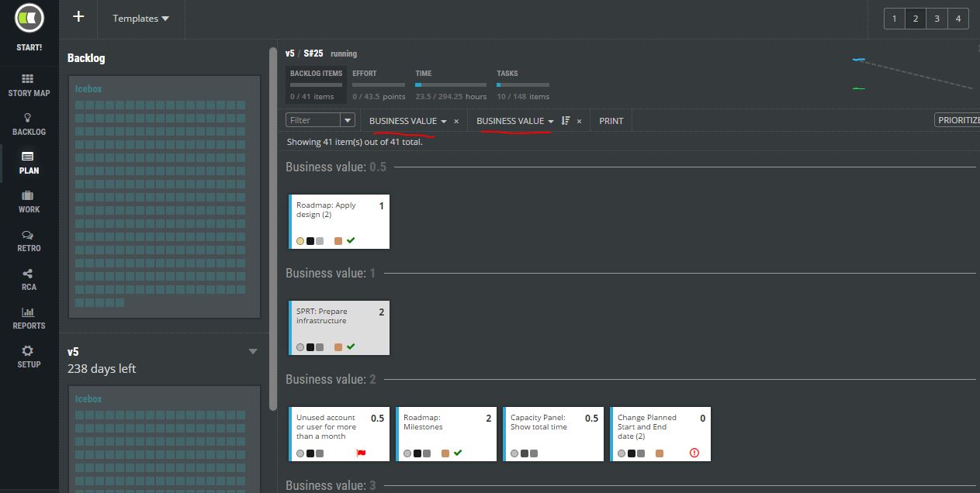Screen dimensions: 980x493
Task: Open the Roadmap: Milestones card
Action: click(x=446, y=434)
